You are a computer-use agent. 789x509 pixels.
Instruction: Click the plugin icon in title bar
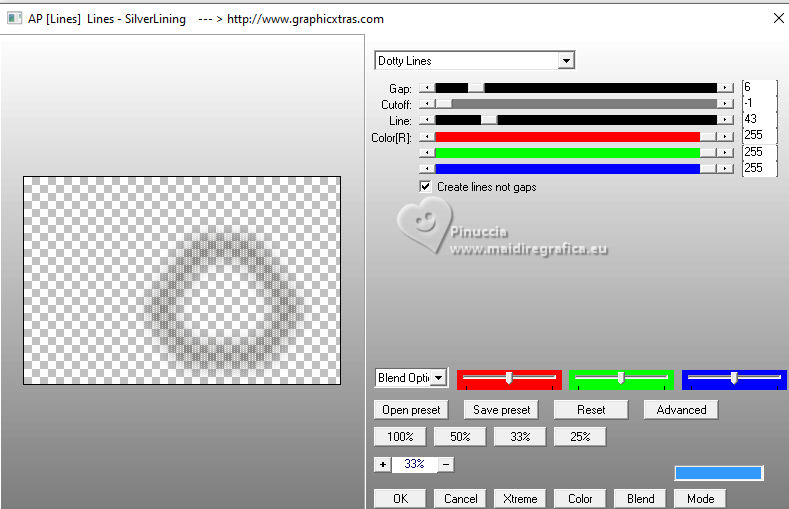point(14,19)
